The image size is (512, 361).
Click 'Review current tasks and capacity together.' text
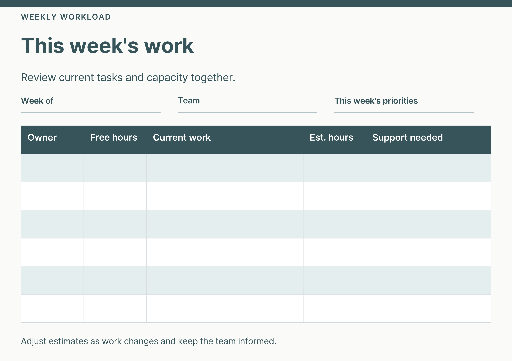pyautogui.click(x=128, y=77)
